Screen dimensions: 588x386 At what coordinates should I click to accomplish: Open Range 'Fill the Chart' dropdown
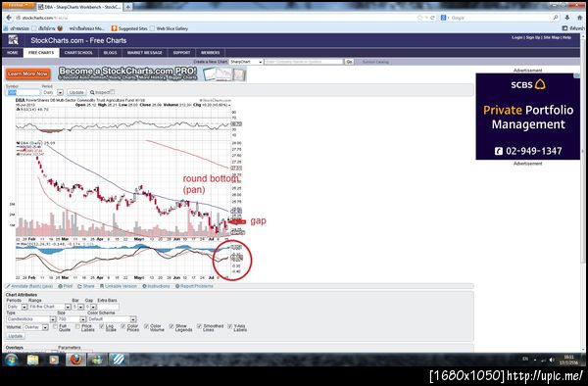(50, 307)
